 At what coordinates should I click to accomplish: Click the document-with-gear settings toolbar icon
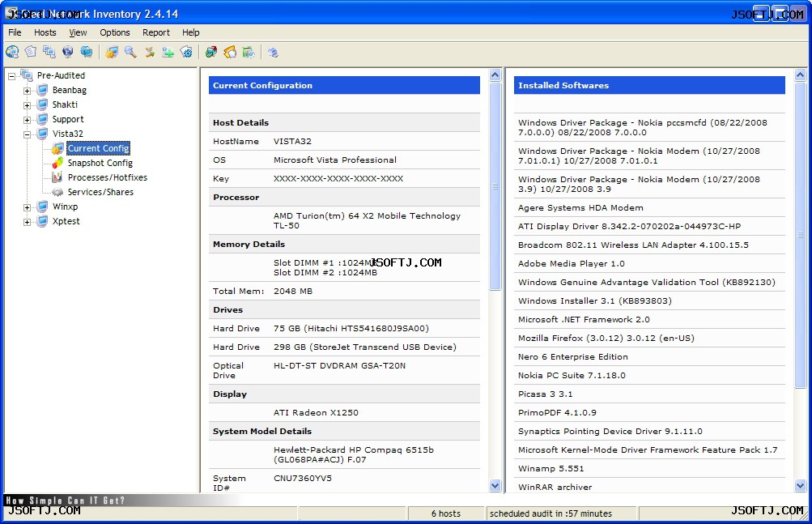click(186, 52)
